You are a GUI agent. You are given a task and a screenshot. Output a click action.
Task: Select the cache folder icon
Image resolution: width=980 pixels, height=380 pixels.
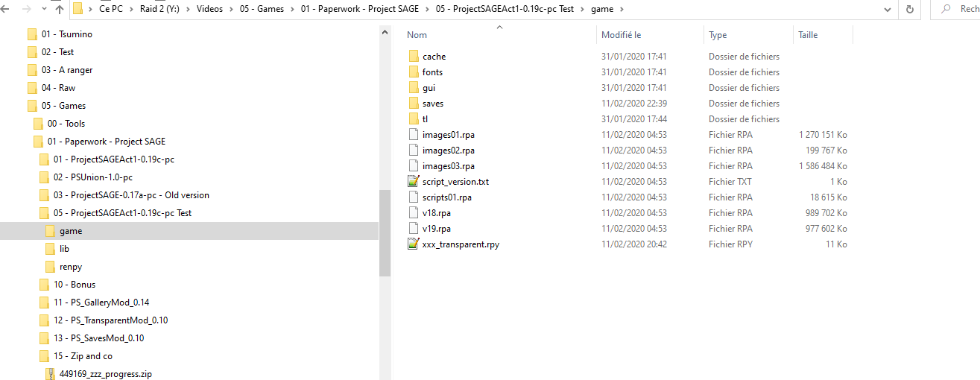click(414, 57)
